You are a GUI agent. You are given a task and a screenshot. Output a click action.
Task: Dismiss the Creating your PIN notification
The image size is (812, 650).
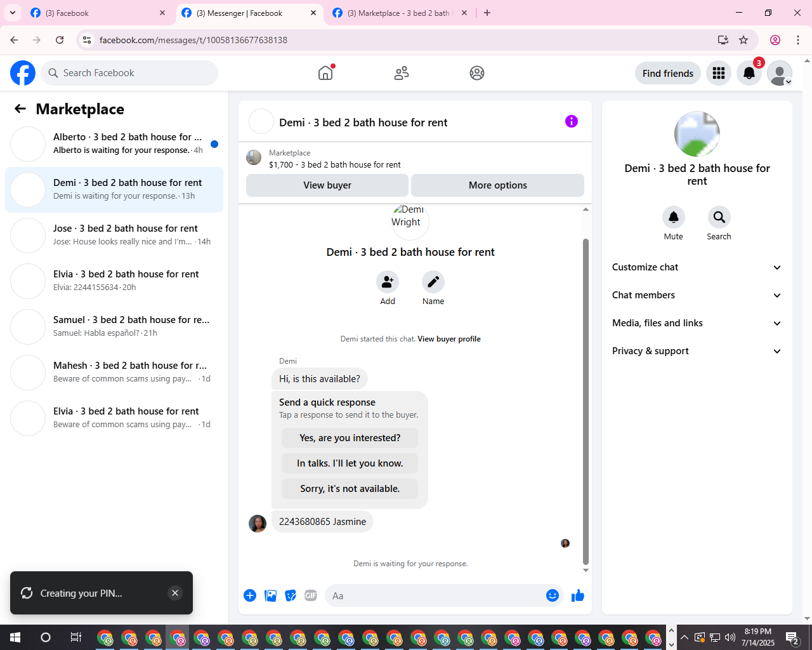click(175, 593)
